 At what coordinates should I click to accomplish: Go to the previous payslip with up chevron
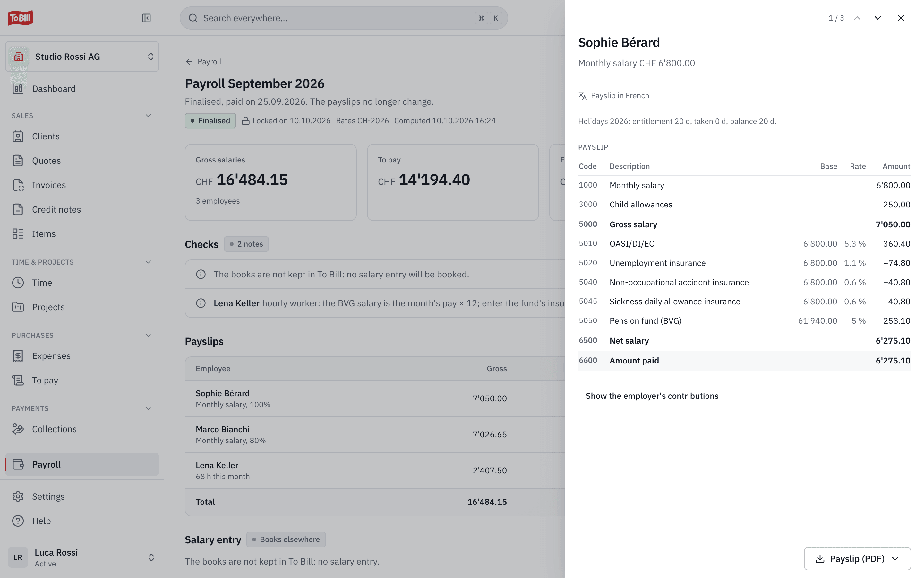pyautogui.click(x=857, y=18)
